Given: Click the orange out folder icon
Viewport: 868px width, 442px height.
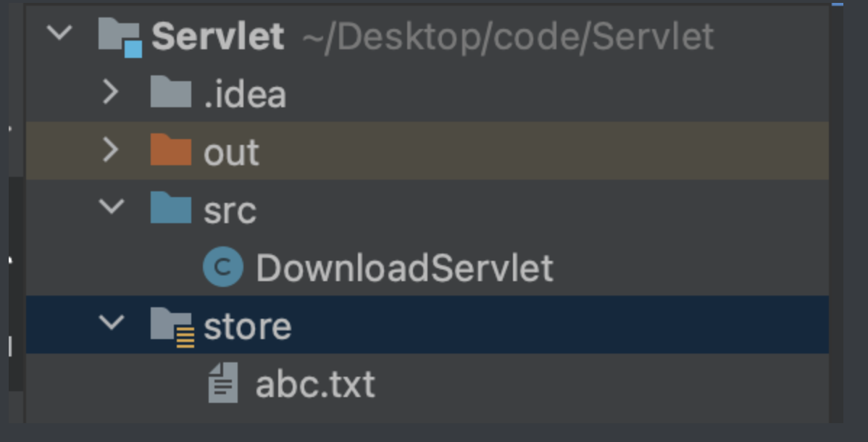Looking at the screenshot, I should click(x=171, y=151).
